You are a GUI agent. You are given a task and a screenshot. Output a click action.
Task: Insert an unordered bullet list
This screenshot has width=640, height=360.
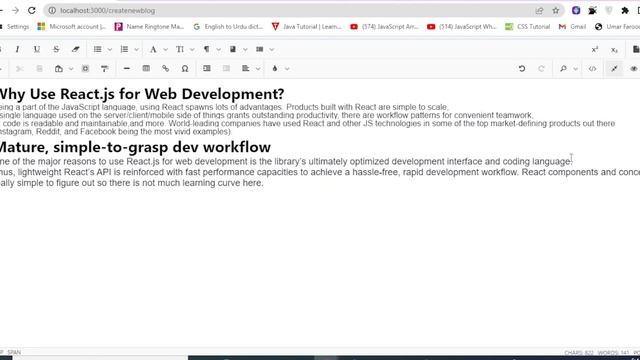pyautogui.click(x=98, y=49)
